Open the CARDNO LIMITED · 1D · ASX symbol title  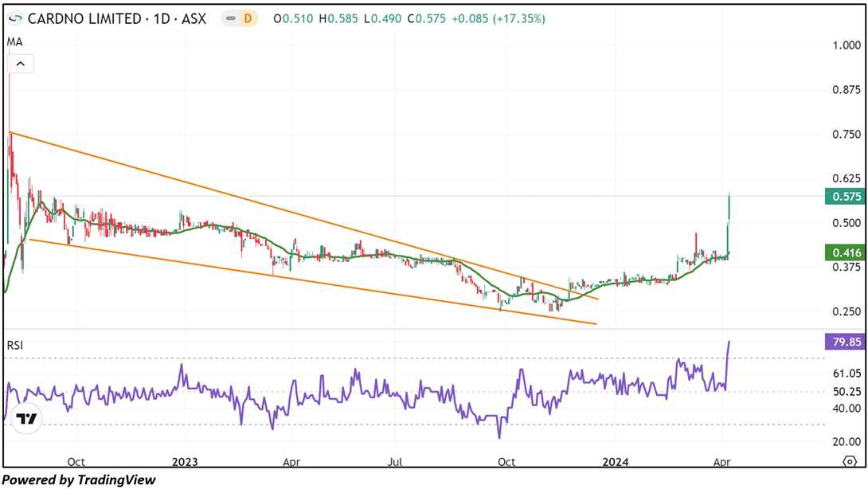point(117,19)
